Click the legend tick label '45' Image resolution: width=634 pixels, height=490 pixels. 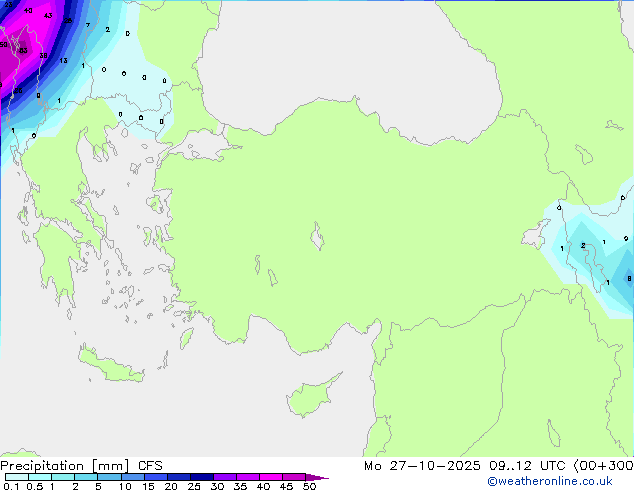tap(286, 486)
